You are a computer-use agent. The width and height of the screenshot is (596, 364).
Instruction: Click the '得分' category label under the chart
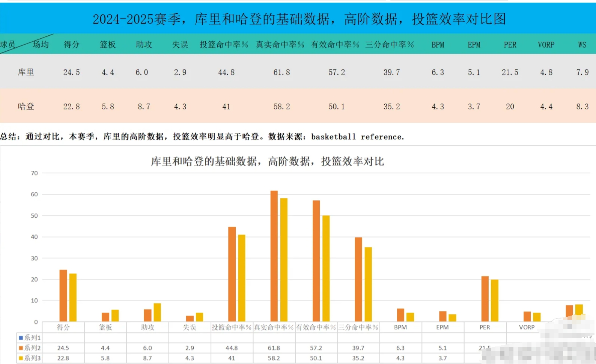(x=63, y=327)
